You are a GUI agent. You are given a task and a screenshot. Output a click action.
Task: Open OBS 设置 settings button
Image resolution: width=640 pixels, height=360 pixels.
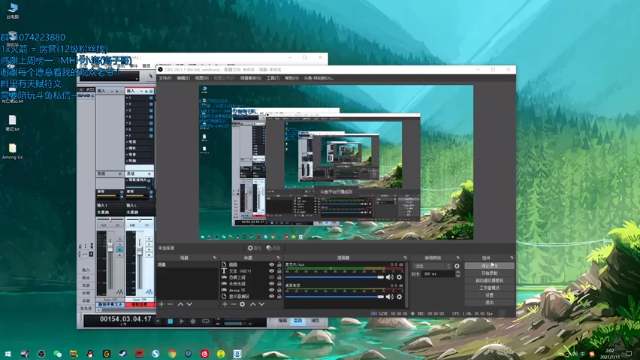[x=489, y=295]
